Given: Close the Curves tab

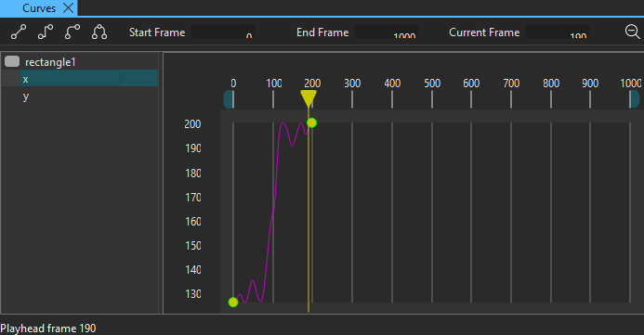Looking at the screenshot, I should point(68,7).
